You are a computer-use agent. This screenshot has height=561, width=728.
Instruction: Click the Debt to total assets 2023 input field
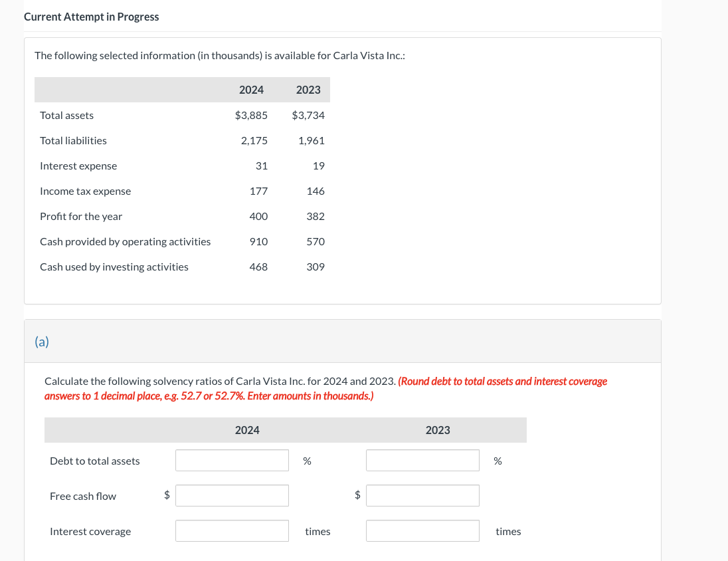422,460
